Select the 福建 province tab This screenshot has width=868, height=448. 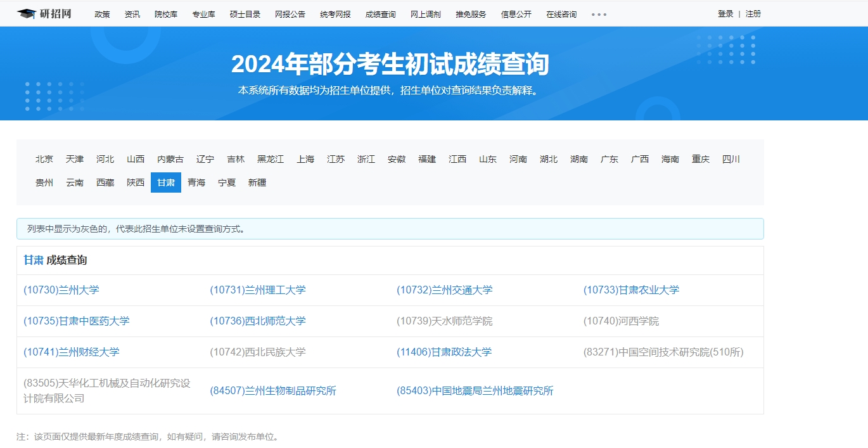click(427, 159)
